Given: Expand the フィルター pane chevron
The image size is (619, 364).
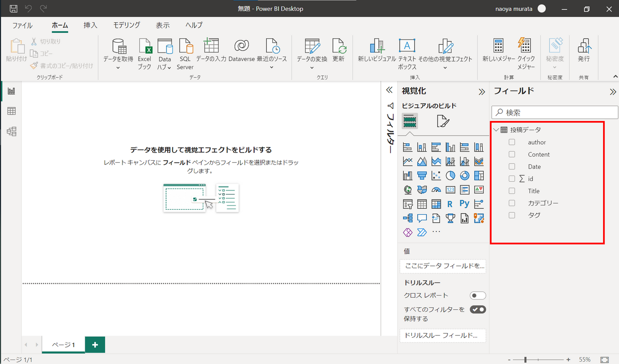Looking at the screenshot, I should pos(389,90).
